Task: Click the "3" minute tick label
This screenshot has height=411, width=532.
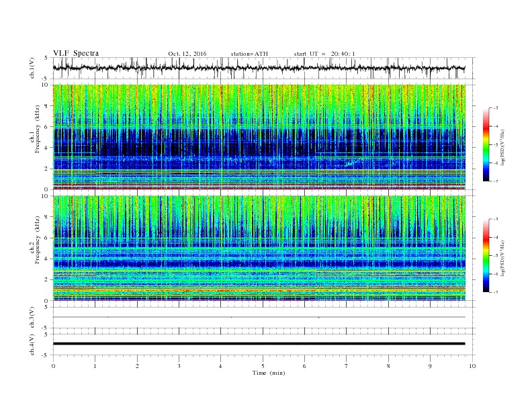Action: (179, 366)
